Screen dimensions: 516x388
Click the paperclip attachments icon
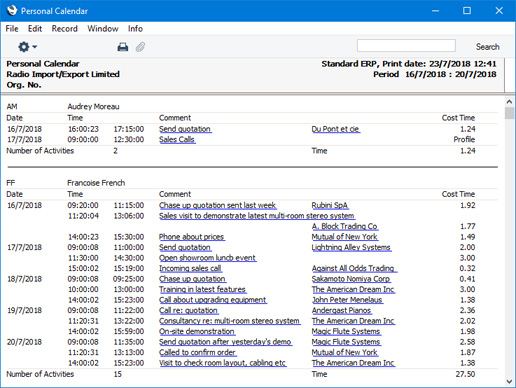point(140,47)
